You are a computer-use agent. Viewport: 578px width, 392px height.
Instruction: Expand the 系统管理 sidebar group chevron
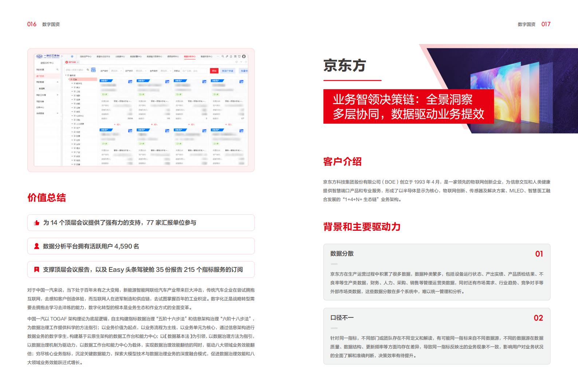(58, 113)
